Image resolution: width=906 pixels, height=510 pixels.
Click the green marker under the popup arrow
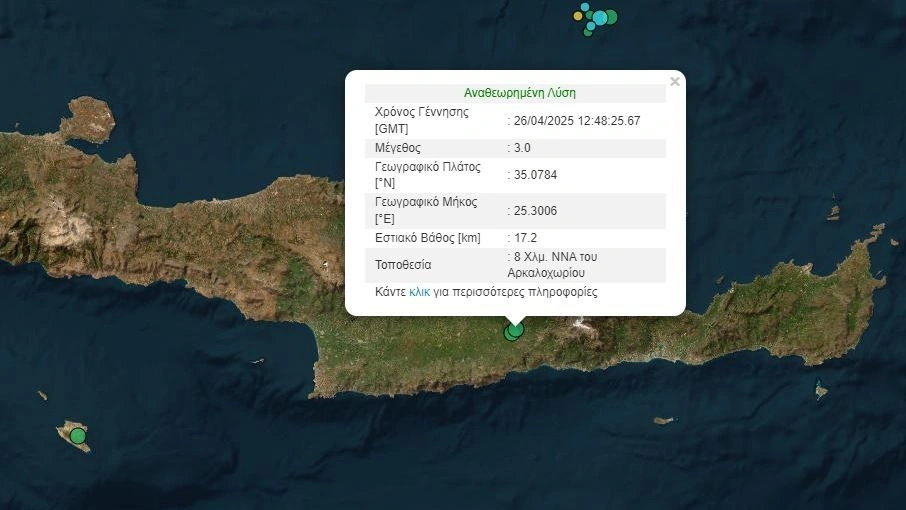(x=516, y=331)
